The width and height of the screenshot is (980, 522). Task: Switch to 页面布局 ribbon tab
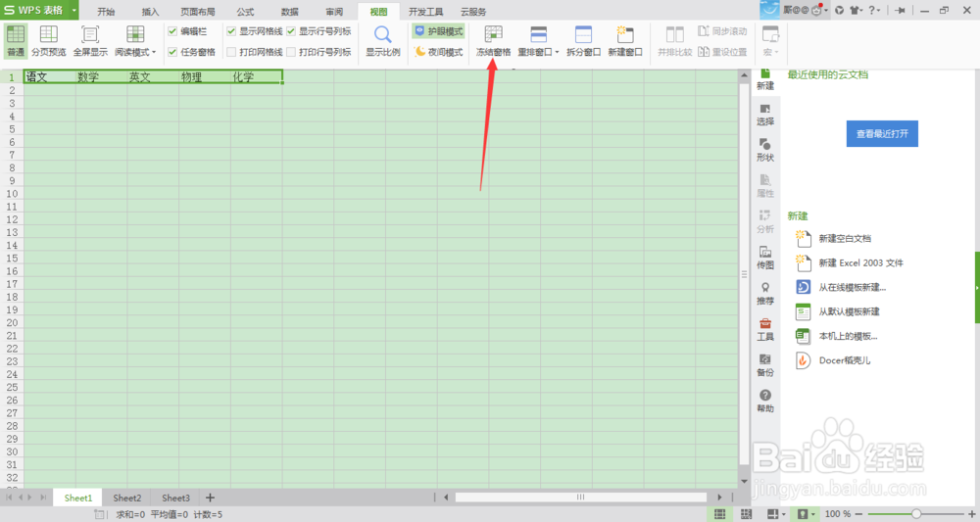coord(198,12)
